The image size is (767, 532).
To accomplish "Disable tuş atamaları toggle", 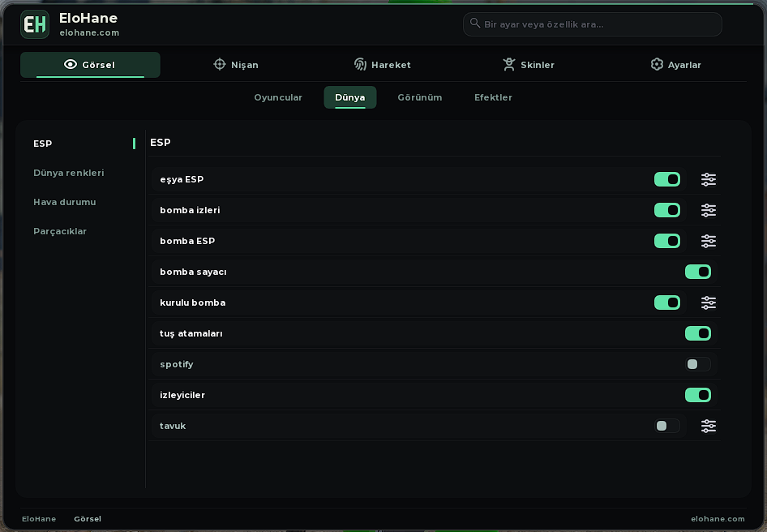I will click(698, 334).
